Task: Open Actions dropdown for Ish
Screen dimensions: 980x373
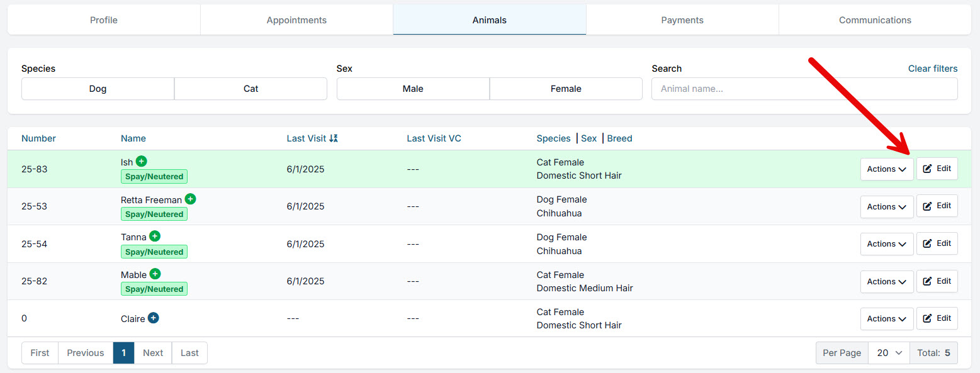Action: click(886, 169)
